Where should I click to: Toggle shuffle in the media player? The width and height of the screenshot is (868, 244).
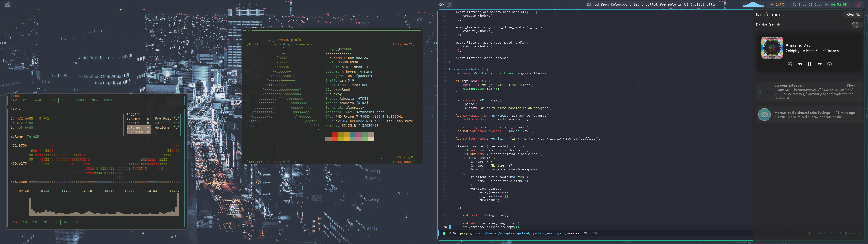pyautogui.click(x=790, y=64)
